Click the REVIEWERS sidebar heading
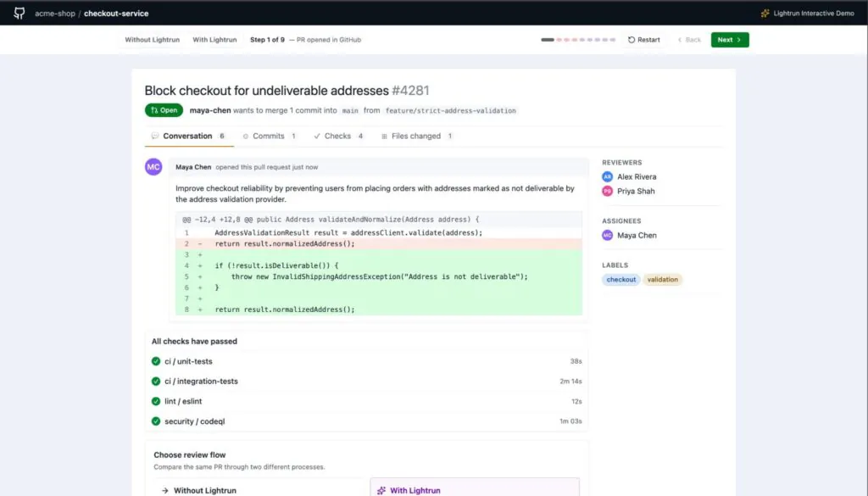This screenshot has width=868, height=496. [x=622, y=163]
